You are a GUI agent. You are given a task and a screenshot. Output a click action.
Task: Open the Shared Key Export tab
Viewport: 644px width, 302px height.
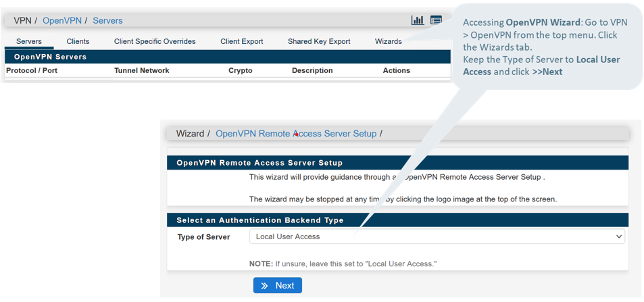coord(319,41)
